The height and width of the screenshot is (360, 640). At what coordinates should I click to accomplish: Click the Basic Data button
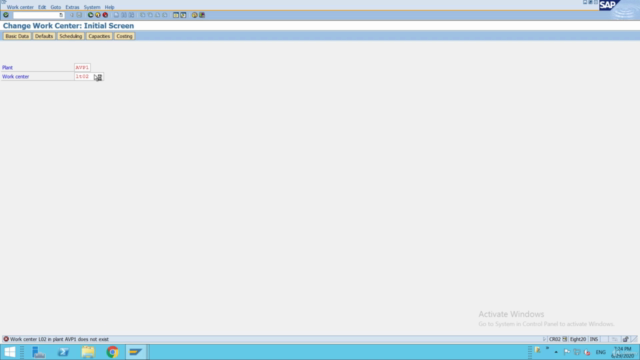(17, 36)
